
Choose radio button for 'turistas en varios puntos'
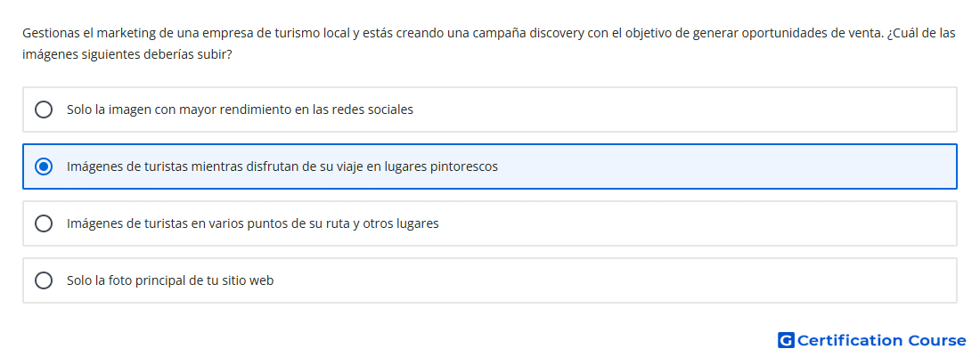[x=43, y=223]
